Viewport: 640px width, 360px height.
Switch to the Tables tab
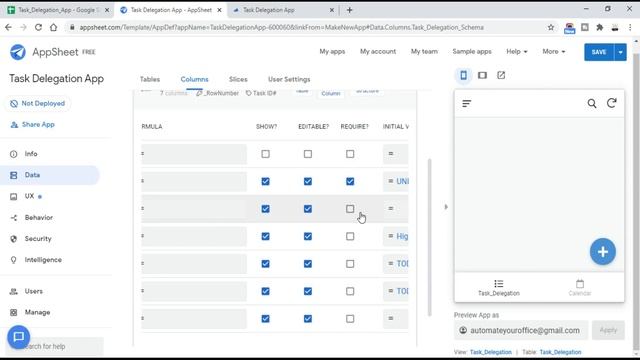pyautogui.click(x=150, y=79)
